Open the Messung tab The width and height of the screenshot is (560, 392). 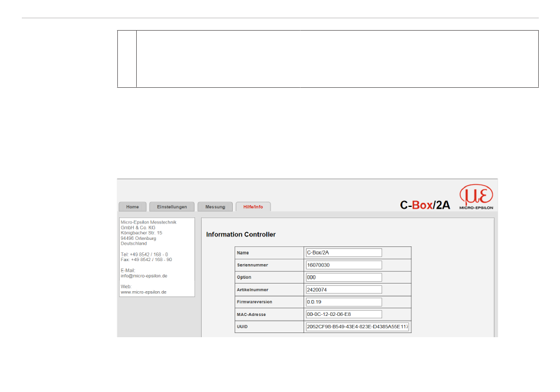[215, 207]
